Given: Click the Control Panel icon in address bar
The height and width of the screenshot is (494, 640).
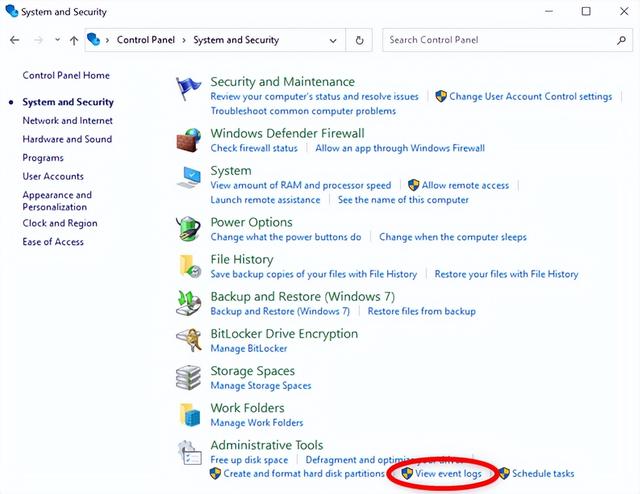Looking at the screenshot, I should (x=93, y=40).
